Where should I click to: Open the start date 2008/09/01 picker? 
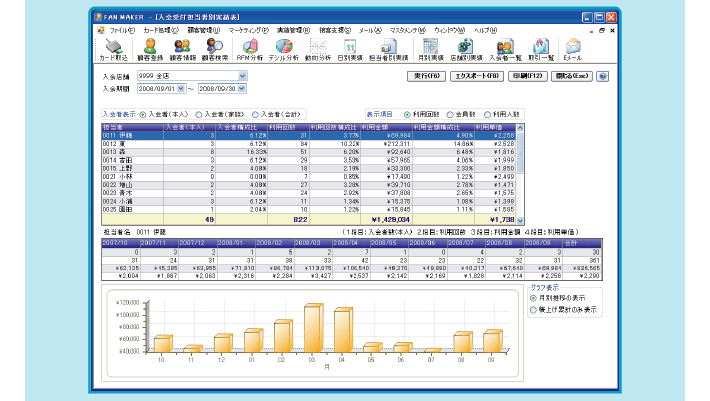point(181,89)
